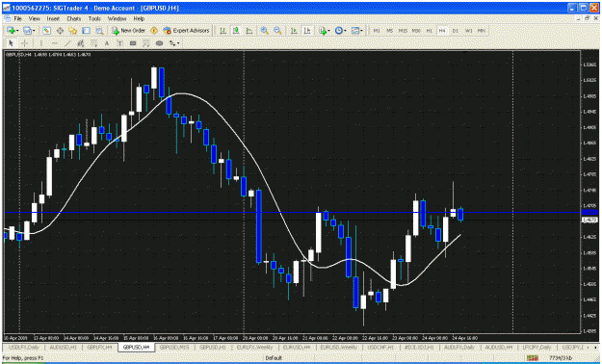This screenshot has width=602, height=364.
Task: Toggle the Market Watch window icon
Action: [47, 31]
